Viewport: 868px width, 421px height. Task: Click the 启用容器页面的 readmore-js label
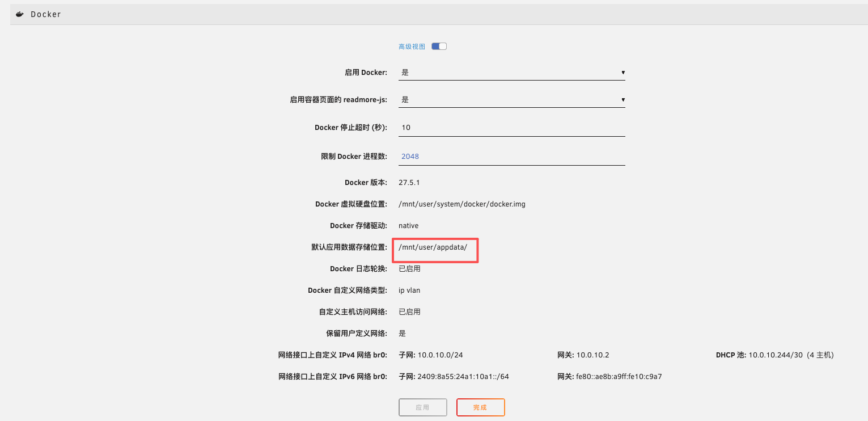click(x=338, y=100)
